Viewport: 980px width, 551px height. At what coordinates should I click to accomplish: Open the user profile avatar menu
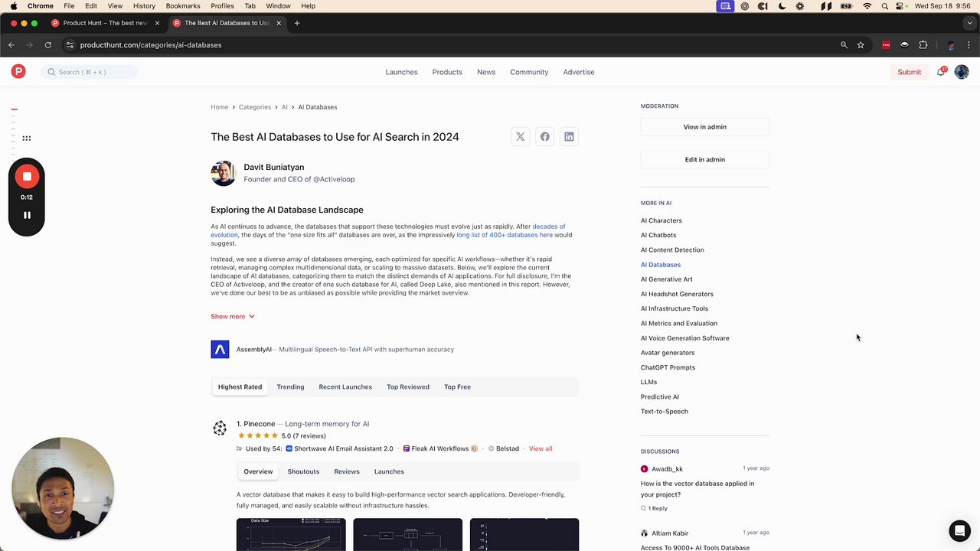click(x=962, y=72)
